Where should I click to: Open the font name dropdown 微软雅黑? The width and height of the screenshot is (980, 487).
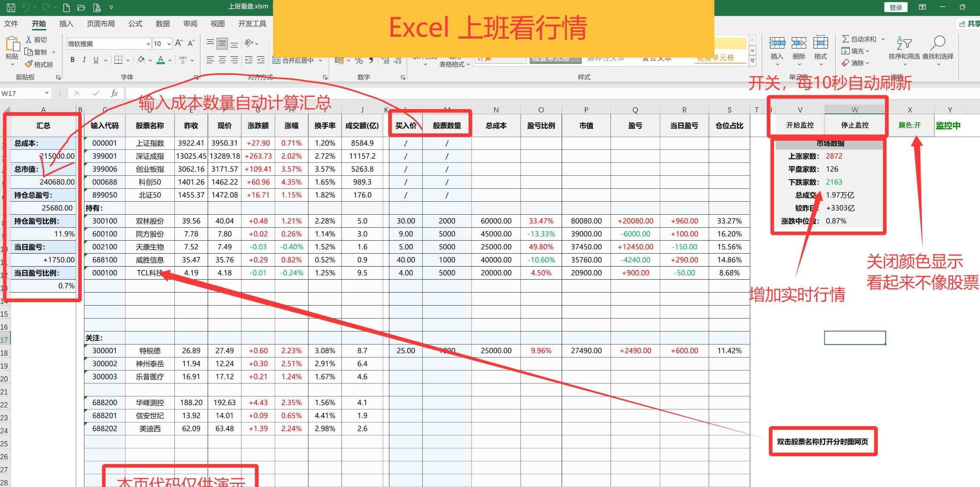pos(148,44)
